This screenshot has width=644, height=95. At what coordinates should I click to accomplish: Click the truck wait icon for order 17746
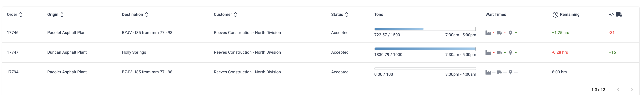(499, 33)
